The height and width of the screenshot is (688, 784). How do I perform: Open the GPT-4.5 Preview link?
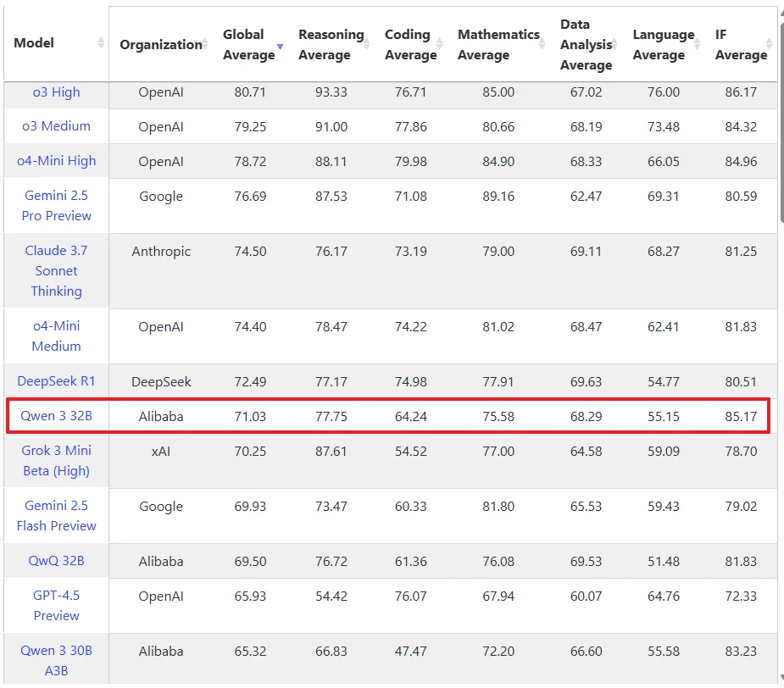coord(56,606)
